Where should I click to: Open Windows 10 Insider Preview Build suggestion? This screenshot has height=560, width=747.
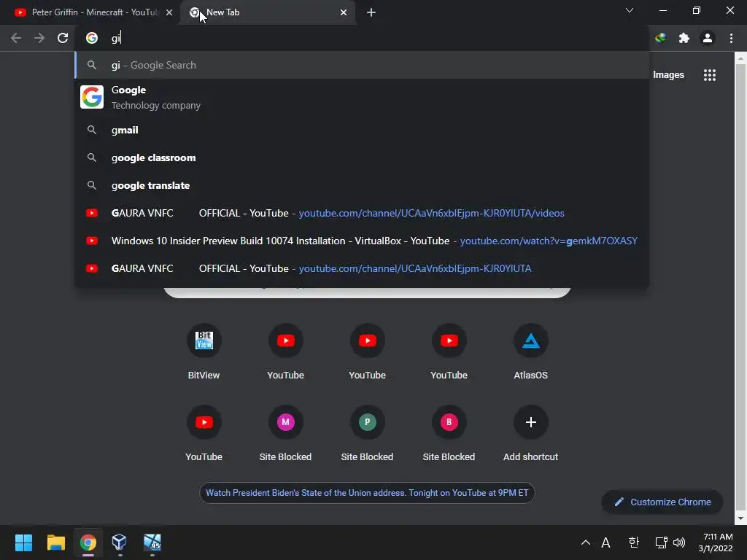[x=362, y=241]
